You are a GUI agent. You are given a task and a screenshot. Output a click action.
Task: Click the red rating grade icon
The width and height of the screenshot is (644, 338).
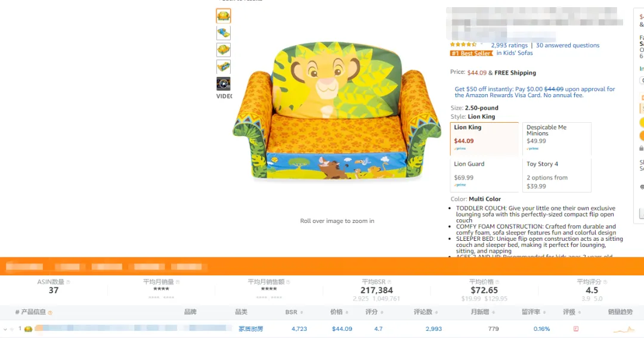point(576,328)
